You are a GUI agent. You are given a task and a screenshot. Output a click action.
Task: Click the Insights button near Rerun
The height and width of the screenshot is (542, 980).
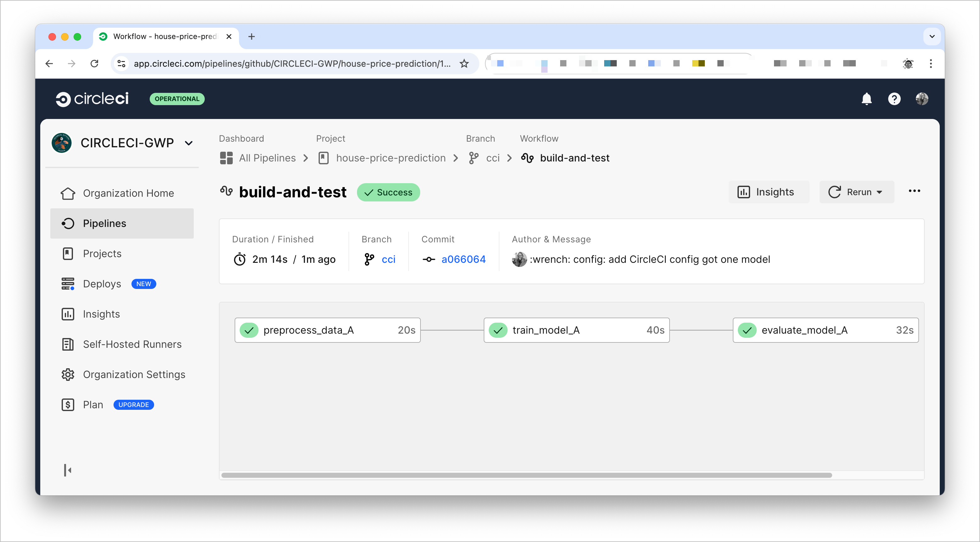[769, 192]
